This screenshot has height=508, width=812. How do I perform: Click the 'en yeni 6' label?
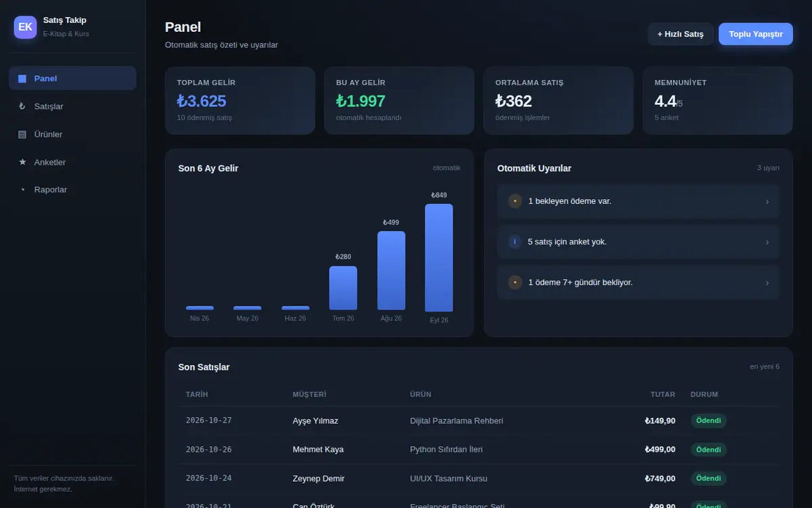[x=765, y=366]
